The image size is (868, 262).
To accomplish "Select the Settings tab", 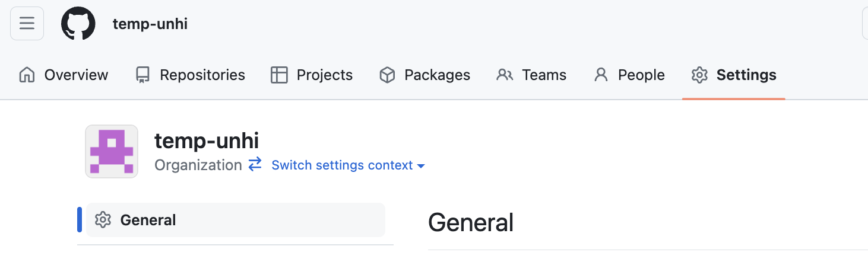I will [x=734, y=75].
